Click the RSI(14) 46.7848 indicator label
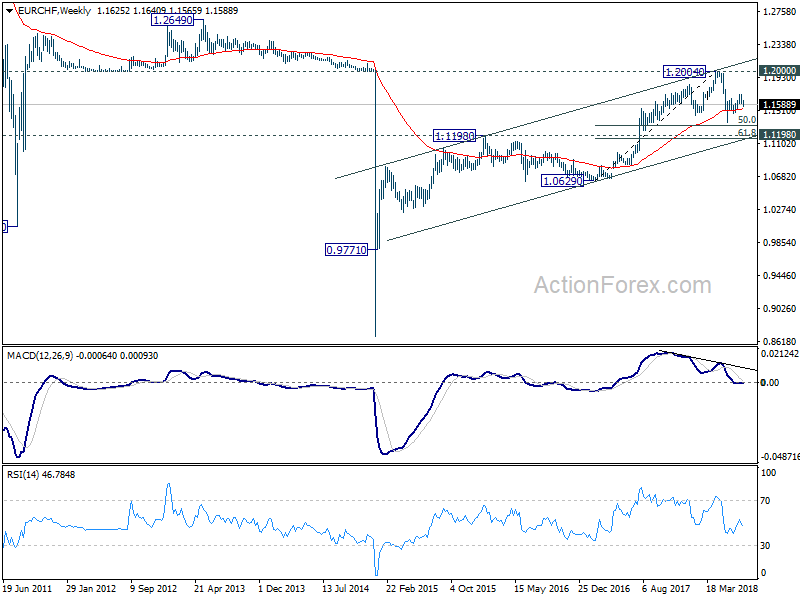 pyautogui.click(x=41, y=474)
